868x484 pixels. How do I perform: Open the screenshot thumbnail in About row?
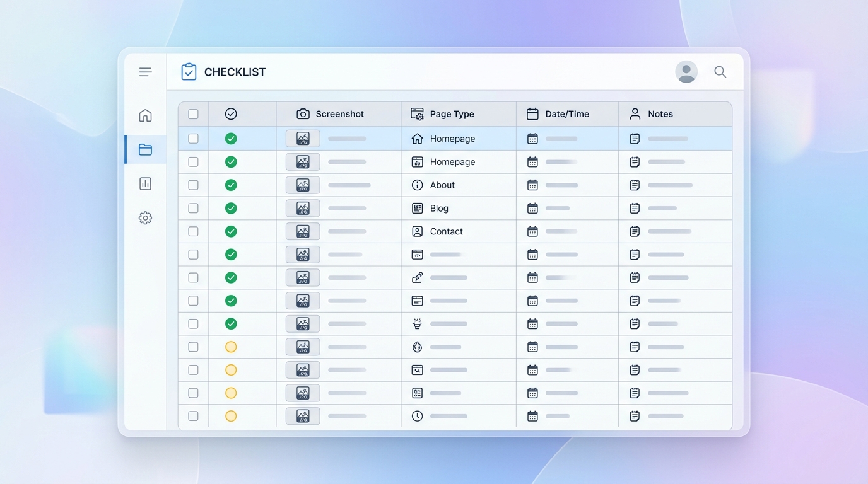pos(303,185)
